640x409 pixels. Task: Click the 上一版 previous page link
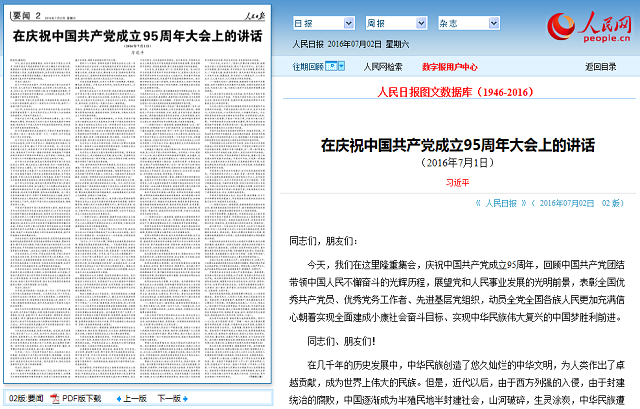(x=135, y=398)
